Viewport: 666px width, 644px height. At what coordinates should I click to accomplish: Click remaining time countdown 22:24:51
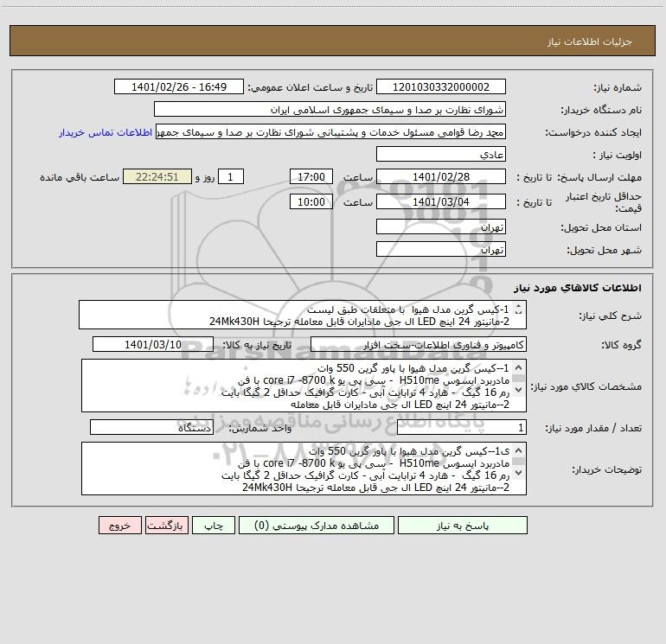[x=157, y=176]
